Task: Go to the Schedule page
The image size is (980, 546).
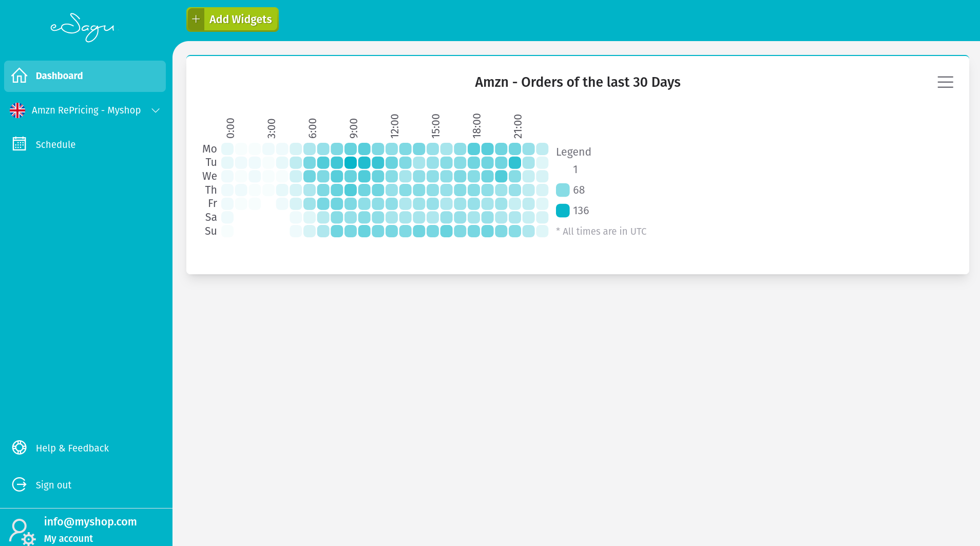Action: pyautogui.click(x=85, y=144)
